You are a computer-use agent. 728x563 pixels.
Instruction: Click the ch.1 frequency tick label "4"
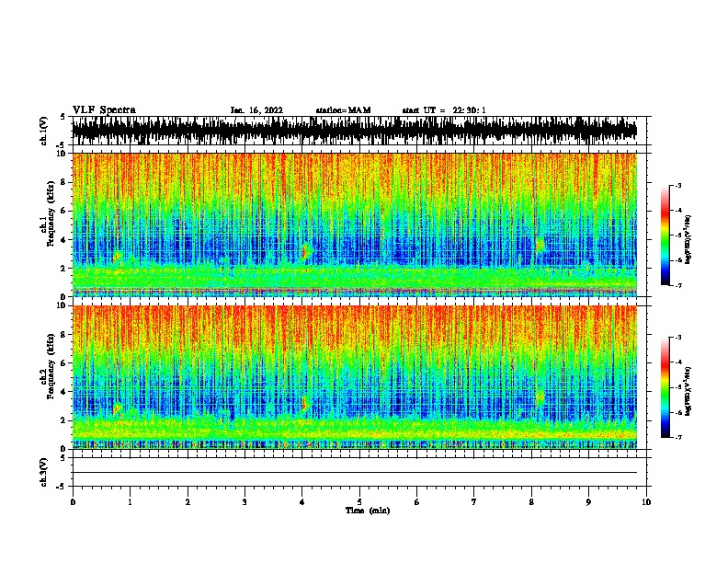(64, 240)
